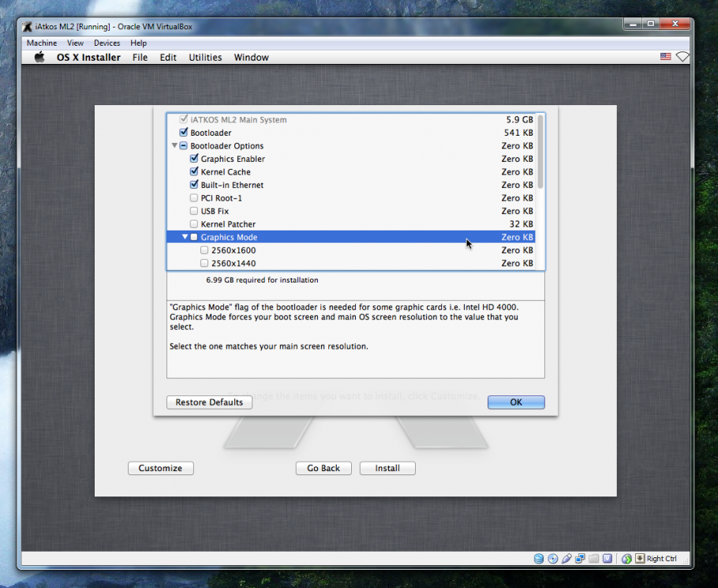Screen dimensions: 718x588
Task: Click the US flag input source icon
Action: [x=665, y=57]
